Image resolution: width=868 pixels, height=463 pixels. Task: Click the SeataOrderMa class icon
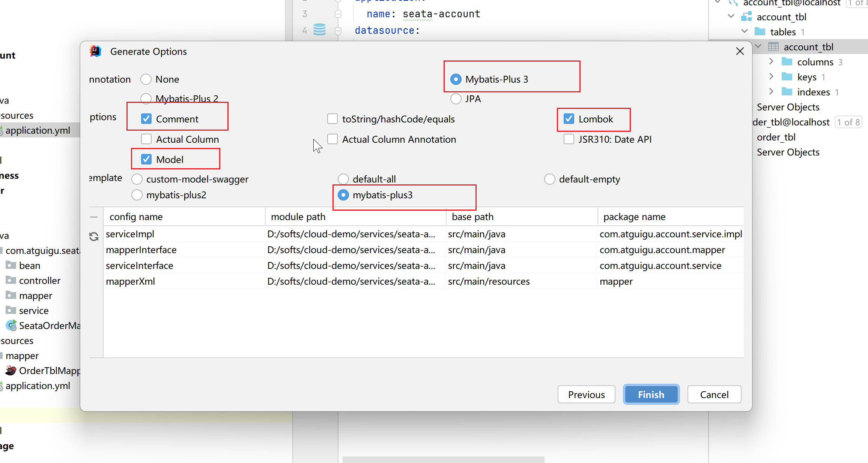coord(11,326)
